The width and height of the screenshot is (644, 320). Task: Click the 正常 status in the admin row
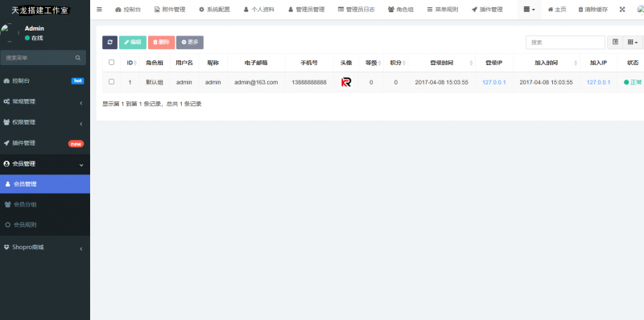tap(633, 83)
